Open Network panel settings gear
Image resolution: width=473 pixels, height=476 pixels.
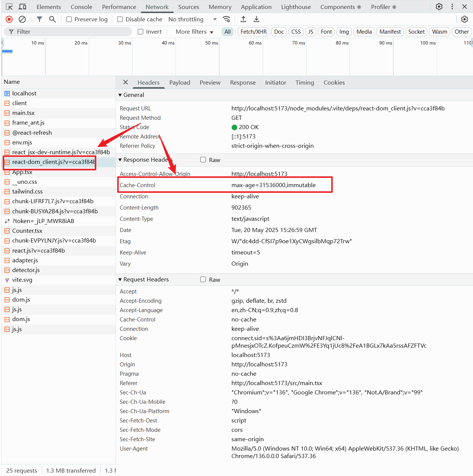coord(464,19)
